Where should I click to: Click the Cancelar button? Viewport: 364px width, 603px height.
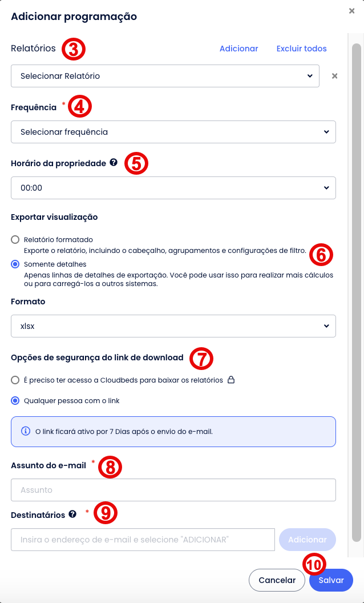click(x=277, y=580)
